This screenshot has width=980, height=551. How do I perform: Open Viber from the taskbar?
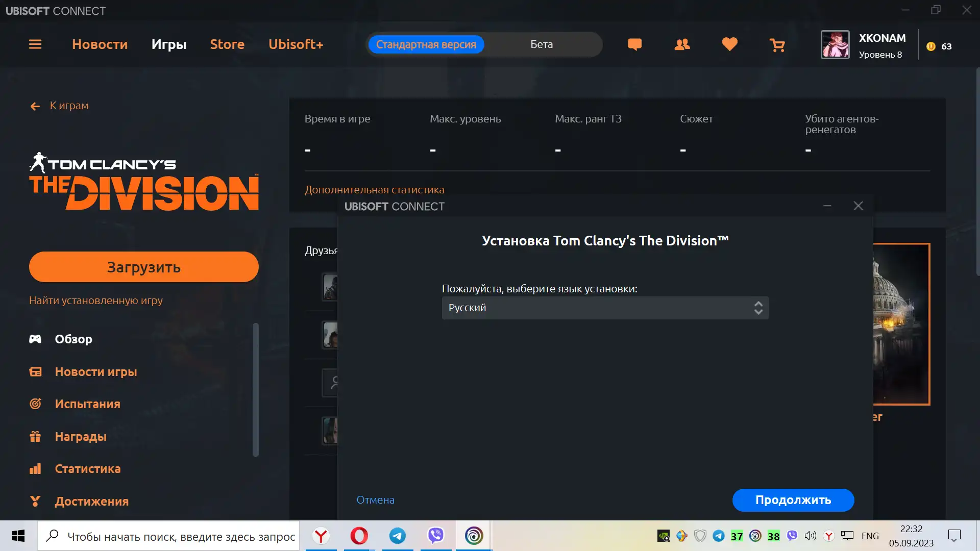[436, 536]
